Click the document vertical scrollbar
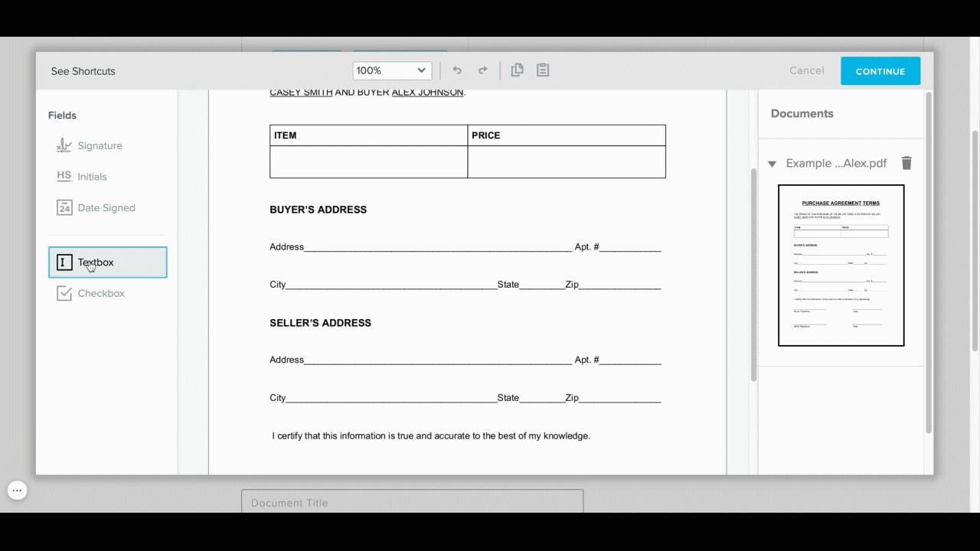 pos(753,275)
